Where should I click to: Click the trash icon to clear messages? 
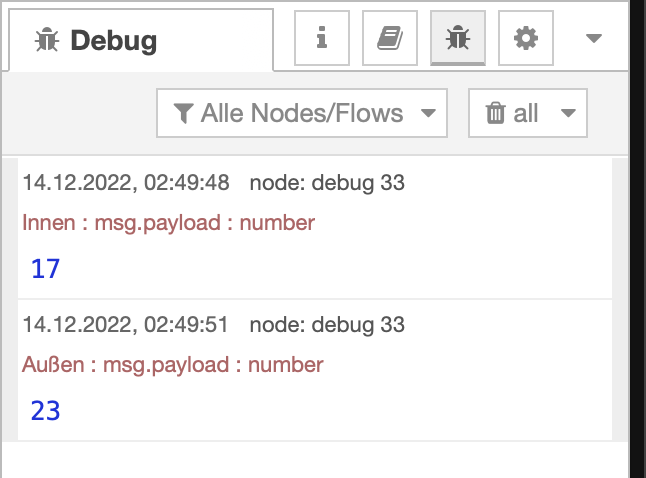(x=496, y=113)
